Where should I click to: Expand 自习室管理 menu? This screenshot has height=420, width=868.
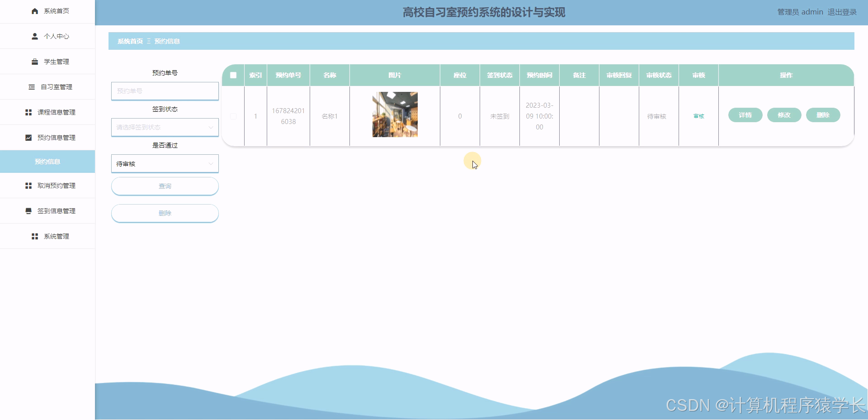point(47,87)
